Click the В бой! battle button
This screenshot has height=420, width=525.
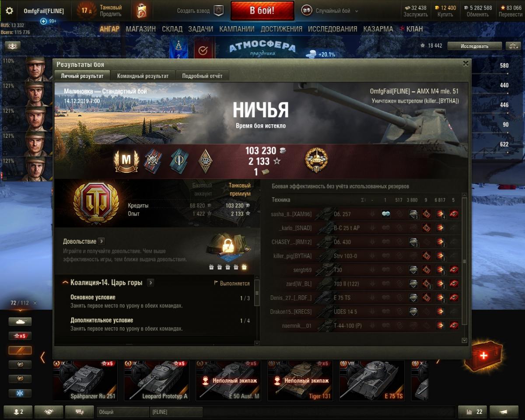tap(262, 11)
